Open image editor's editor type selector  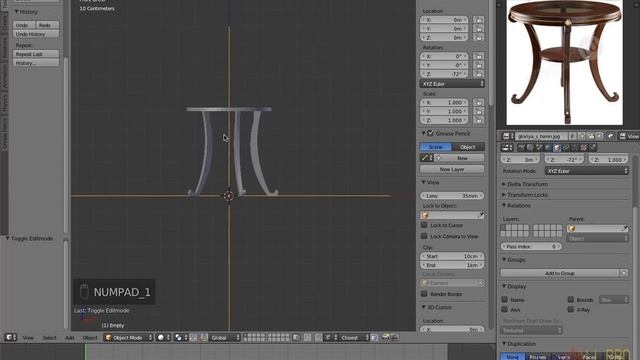(508, 136)
